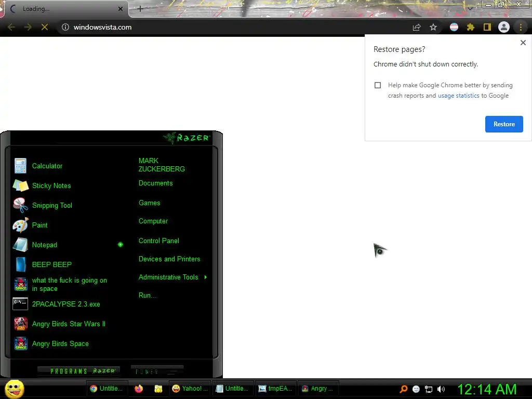Switch to Untitled Chrome taskbar window

pyautogui.click(x=107, y=389)
